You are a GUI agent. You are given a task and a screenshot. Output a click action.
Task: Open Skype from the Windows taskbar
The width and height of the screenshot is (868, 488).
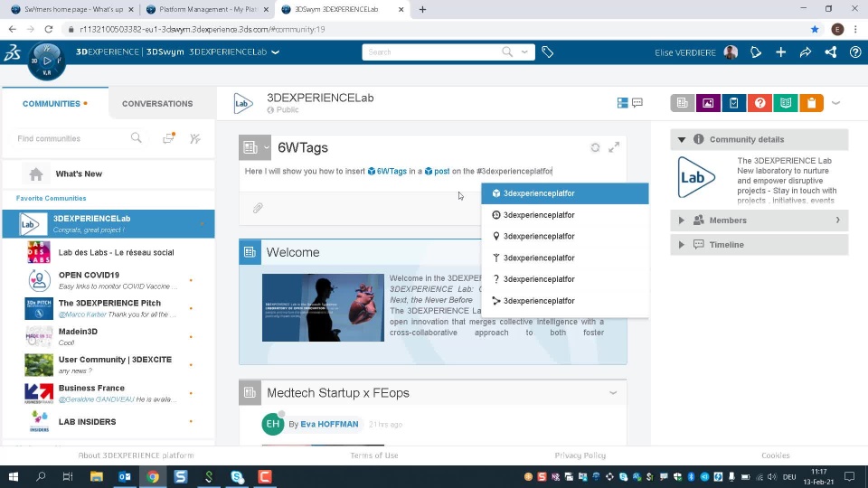tap(237, 476)
